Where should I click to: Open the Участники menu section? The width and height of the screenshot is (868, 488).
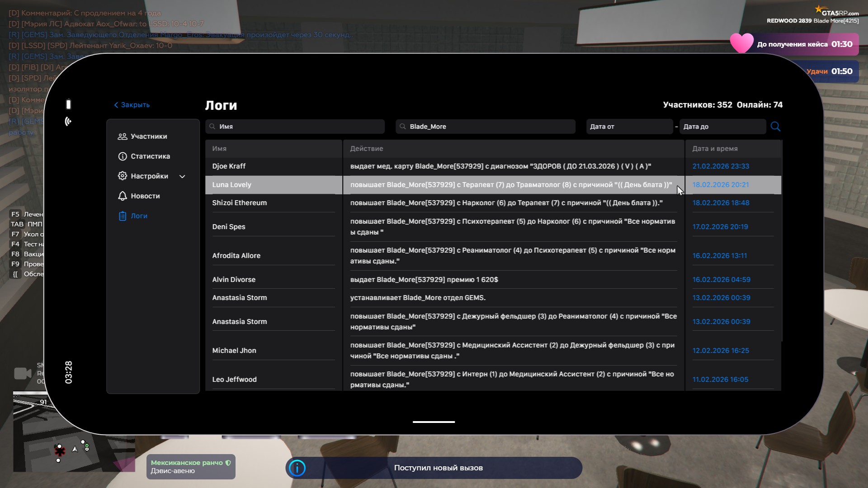point(148,136)
